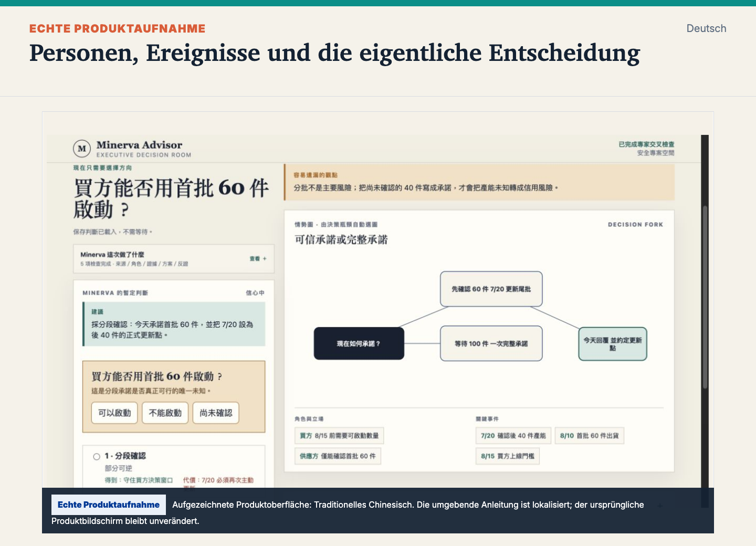
Task: Click the 等待 100 件 一次完整承諾 node
Action: click(491, 343)
